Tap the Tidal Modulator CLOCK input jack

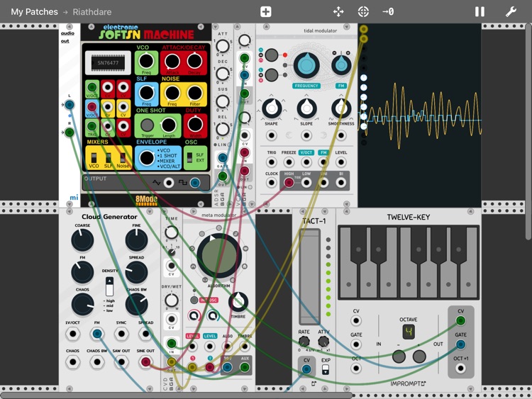271,183
